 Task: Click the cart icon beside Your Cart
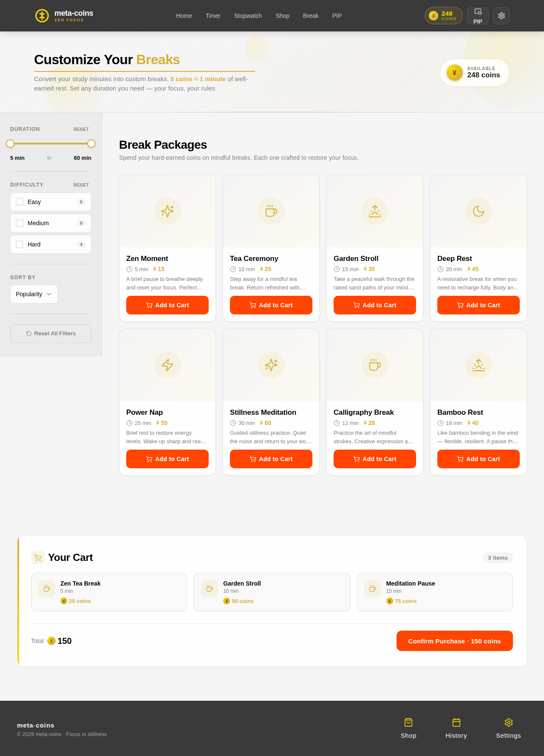[x=38, y=558]
